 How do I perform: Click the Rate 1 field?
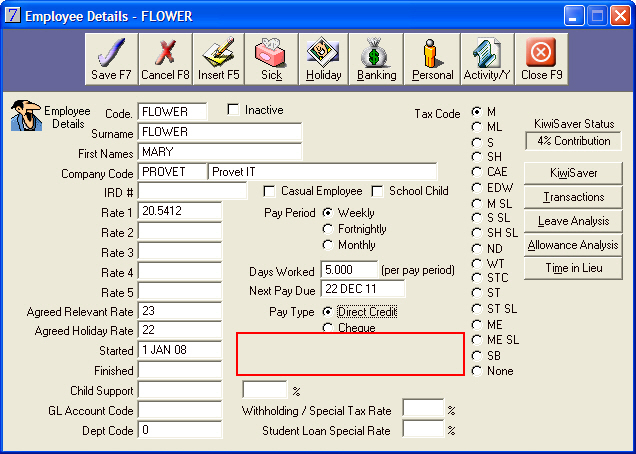pyautogui.click(x=180, y=211)
